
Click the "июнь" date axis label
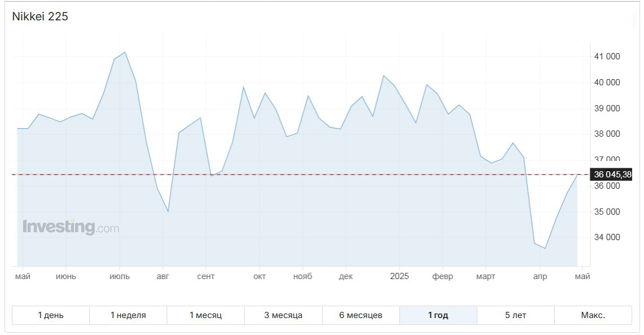click(x=66, y=276)
